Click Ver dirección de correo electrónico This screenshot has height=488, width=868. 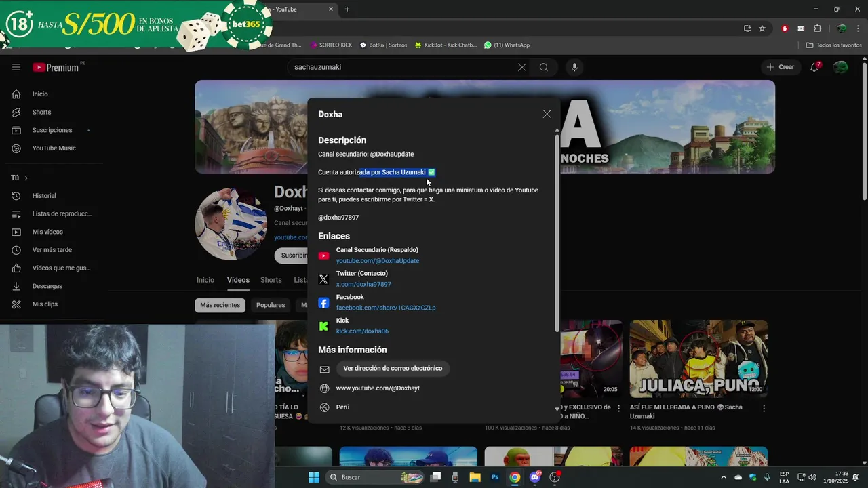pos(393,369)
